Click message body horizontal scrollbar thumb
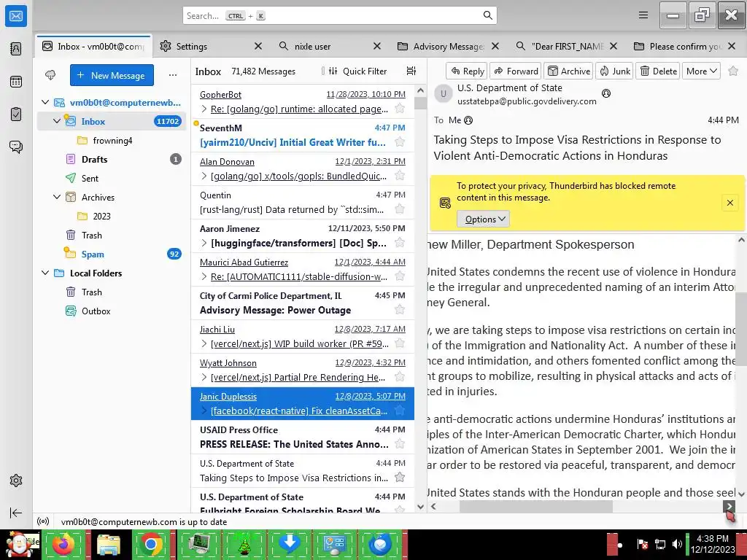The image size is (747, 560). [535, 506]
